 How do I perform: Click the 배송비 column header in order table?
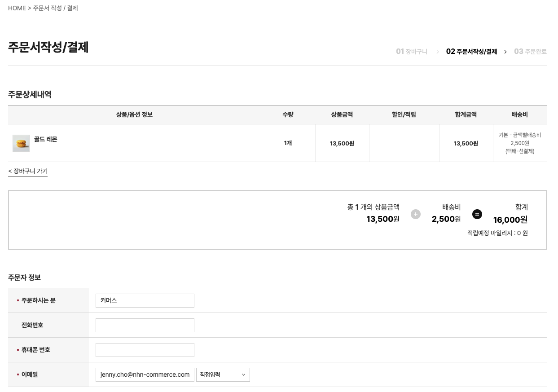(x=519, y=115)
